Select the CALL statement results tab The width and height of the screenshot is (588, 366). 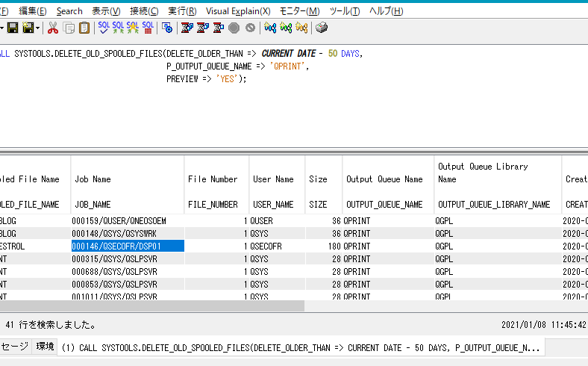pos(300,348)
